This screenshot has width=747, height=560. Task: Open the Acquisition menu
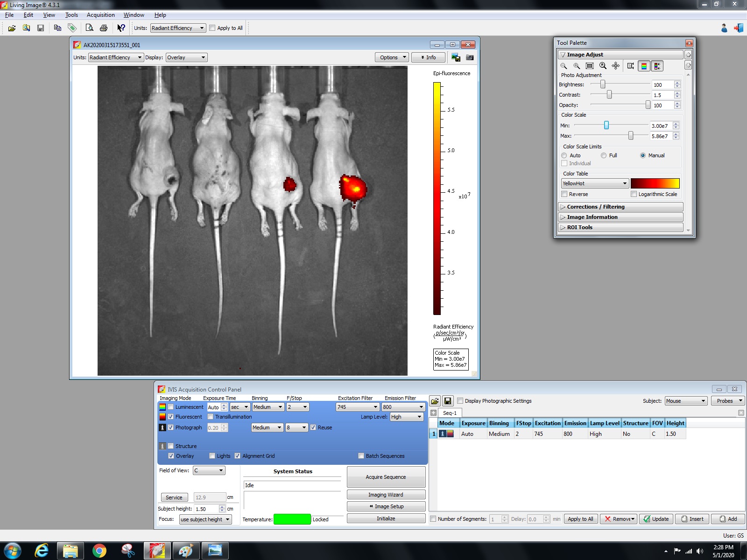click(100, 15)
